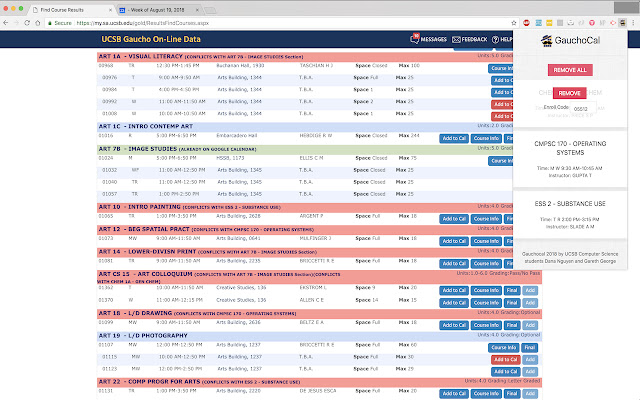The height and width of the screenshot is (400, 640).
Task: Switch to the Week of August 19, 2018 tab
Action: pyautogui.click(x=159, y=10)
